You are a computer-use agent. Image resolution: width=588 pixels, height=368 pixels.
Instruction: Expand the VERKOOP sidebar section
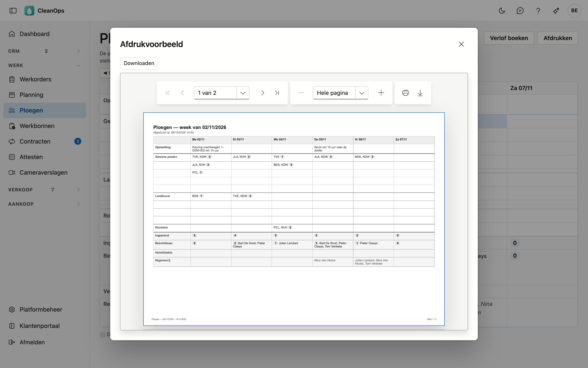45,190
